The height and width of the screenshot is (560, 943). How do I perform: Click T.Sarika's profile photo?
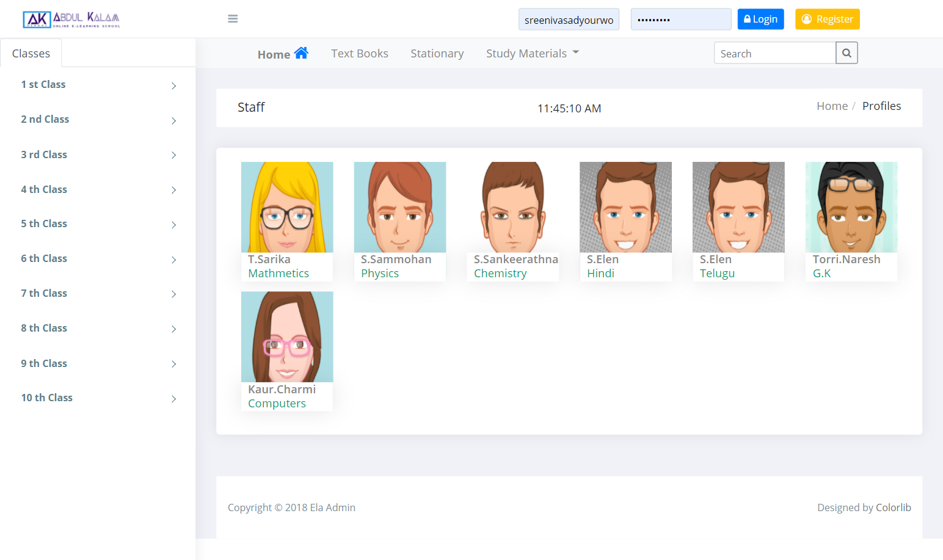(287, 207)
